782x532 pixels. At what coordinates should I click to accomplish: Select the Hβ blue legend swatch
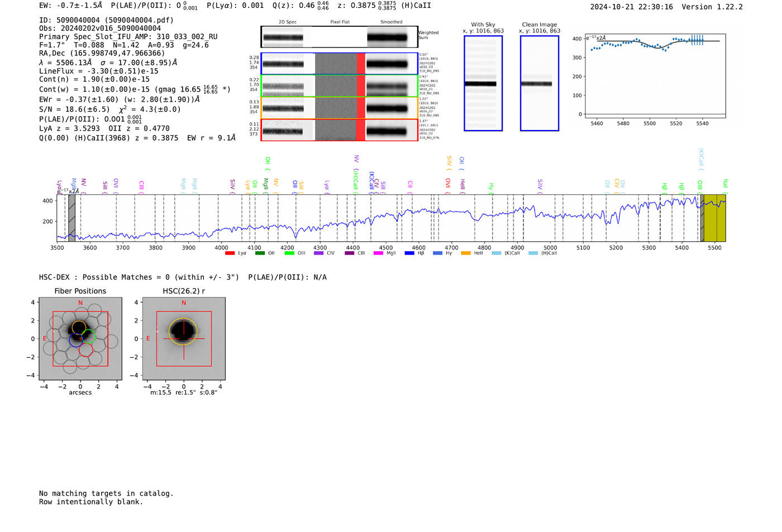(409, 253)
